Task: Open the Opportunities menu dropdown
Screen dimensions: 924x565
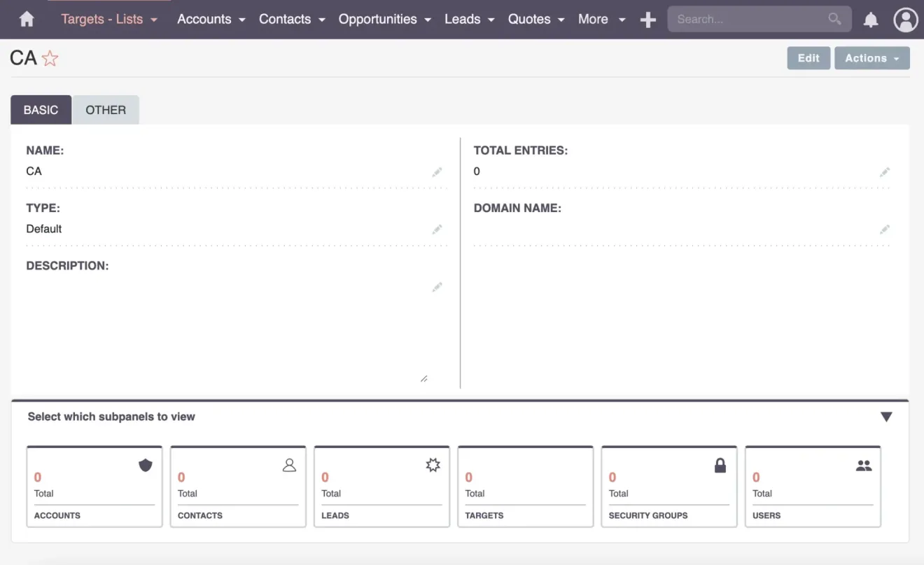Action: click(384, 19)
